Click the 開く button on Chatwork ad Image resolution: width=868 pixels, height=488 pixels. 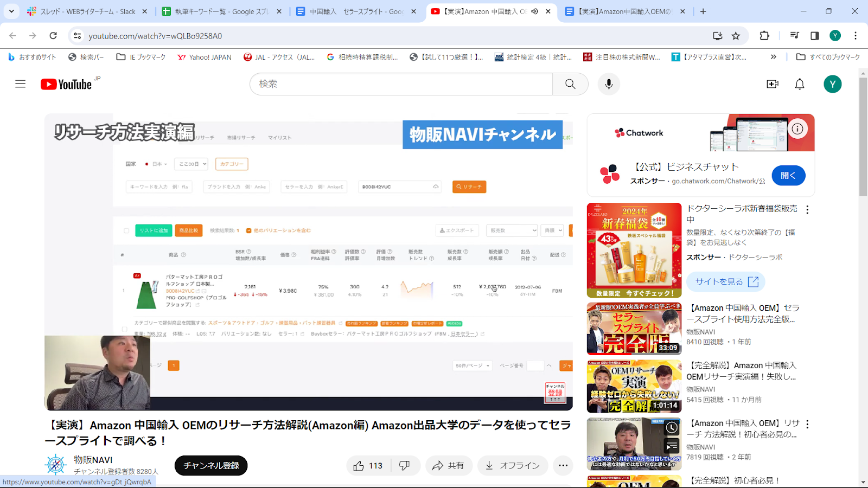coord(788,175)
